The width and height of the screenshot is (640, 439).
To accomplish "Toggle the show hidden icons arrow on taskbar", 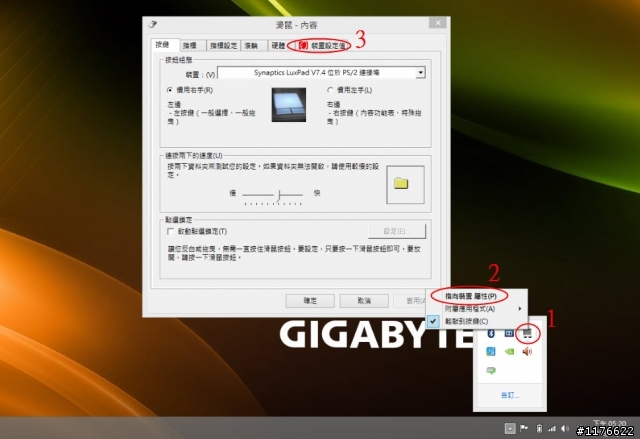I will [x=510, y=428].
